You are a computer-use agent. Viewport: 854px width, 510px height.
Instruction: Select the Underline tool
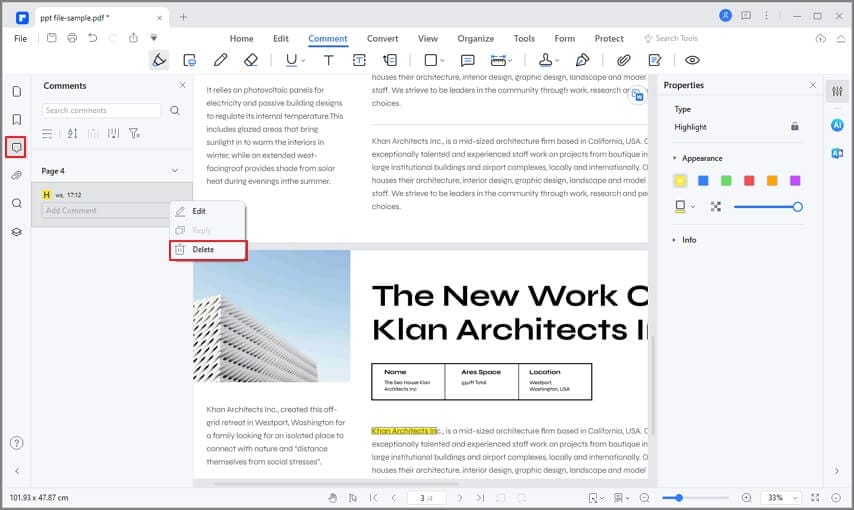291,60
